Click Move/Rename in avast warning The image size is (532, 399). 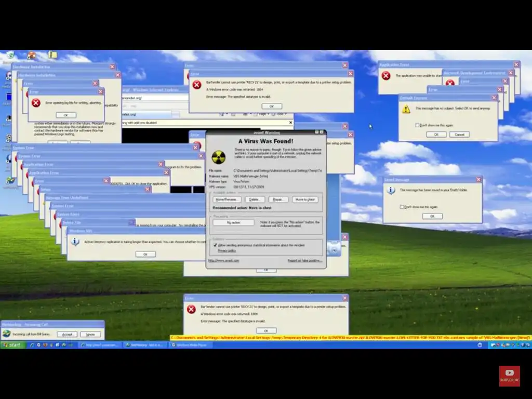click(227, 199)
